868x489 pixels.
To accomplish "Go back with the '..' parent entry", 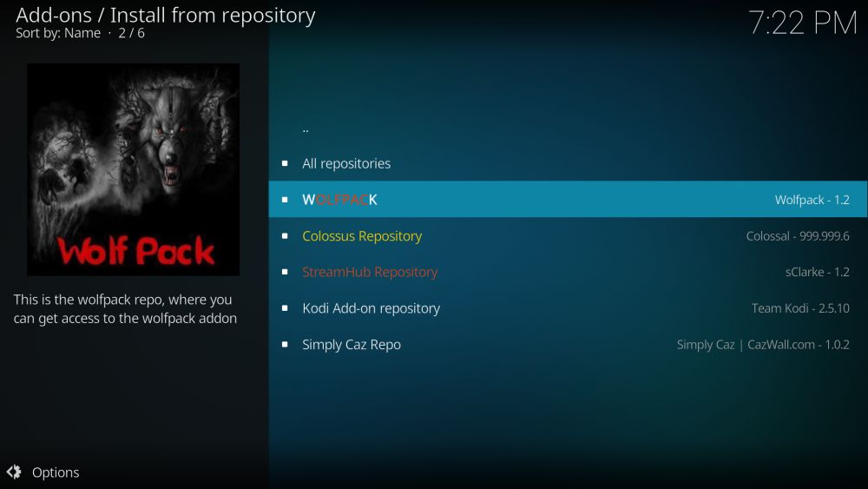I will tap(568, 128).
